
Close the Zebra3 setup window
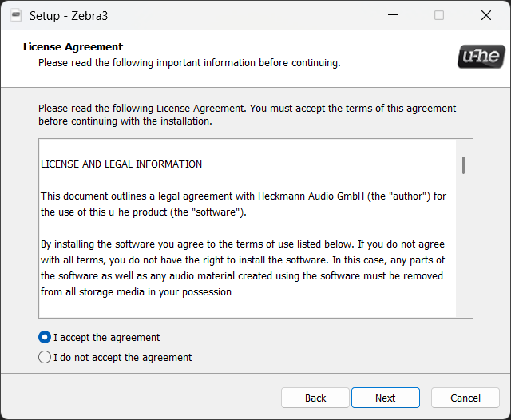[486, 15]
